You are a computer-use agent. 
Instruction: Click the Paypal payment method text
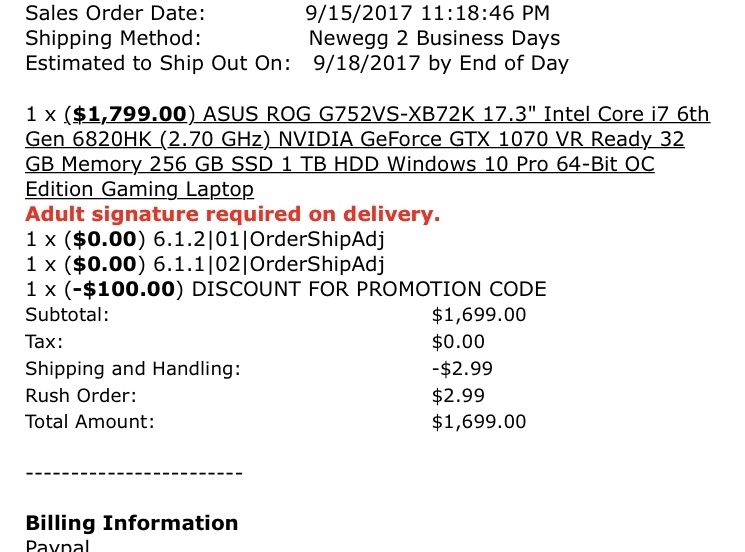(x=57, y=545)
